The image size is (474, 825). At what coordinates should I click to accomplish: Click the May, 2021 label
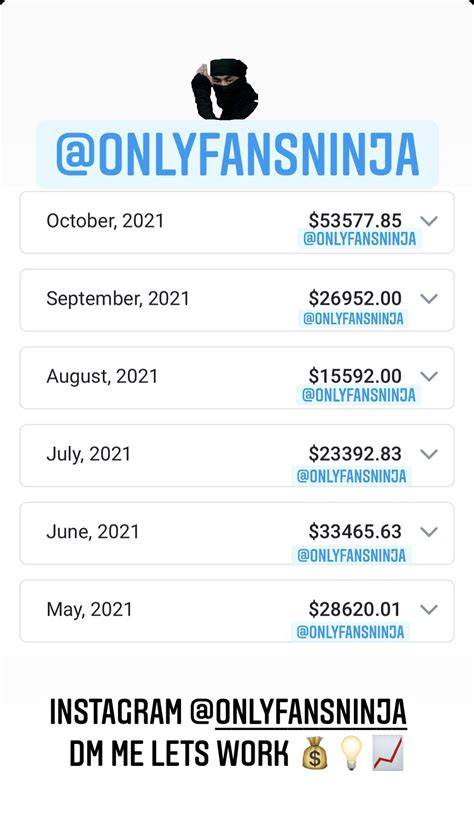pyautogui.click(x=89, y=610)
